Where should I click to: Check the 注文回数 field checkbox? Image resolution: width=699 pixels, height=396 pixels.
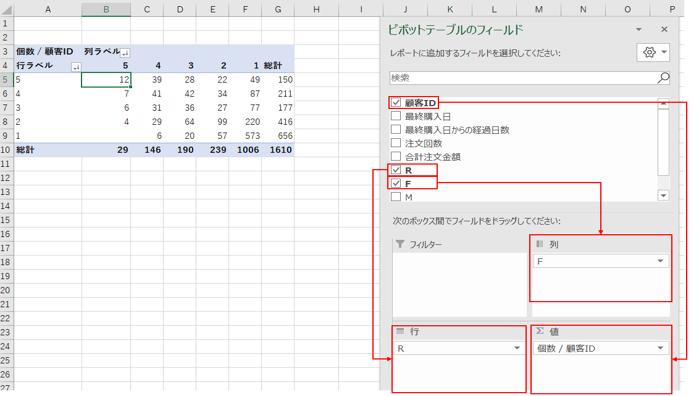tap(396, 143)
